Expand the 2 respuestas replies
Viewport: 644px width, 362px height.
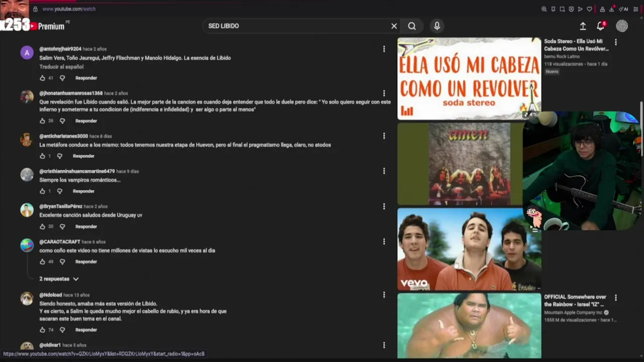59,279
